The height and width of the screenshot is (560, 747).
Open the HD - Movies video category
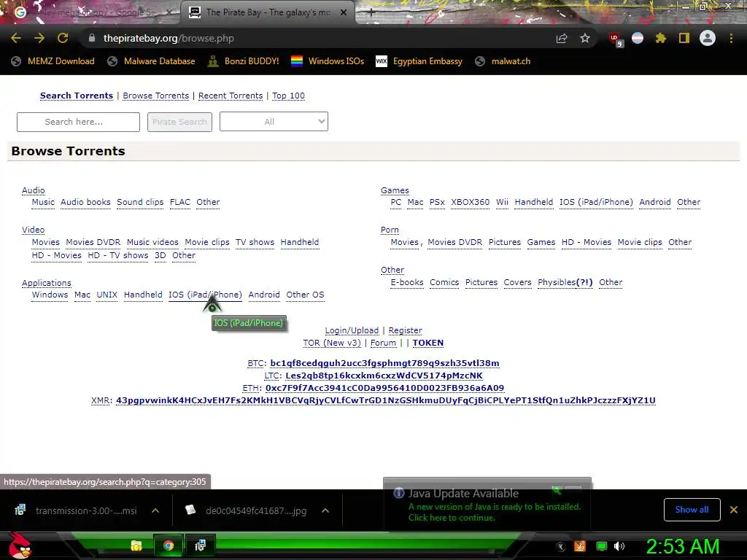(57, 255)
